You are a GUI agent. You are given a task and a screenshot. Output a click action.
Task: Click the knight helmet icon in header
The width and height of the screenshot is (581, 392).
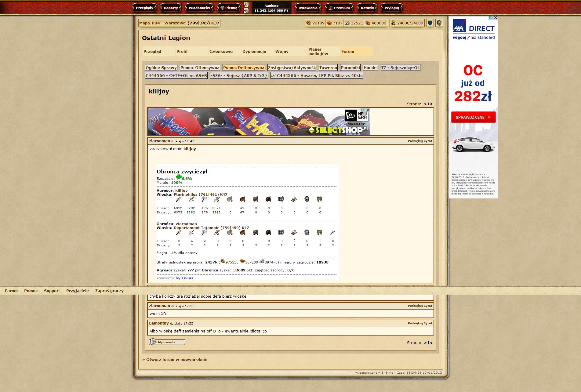coord(439,23)
